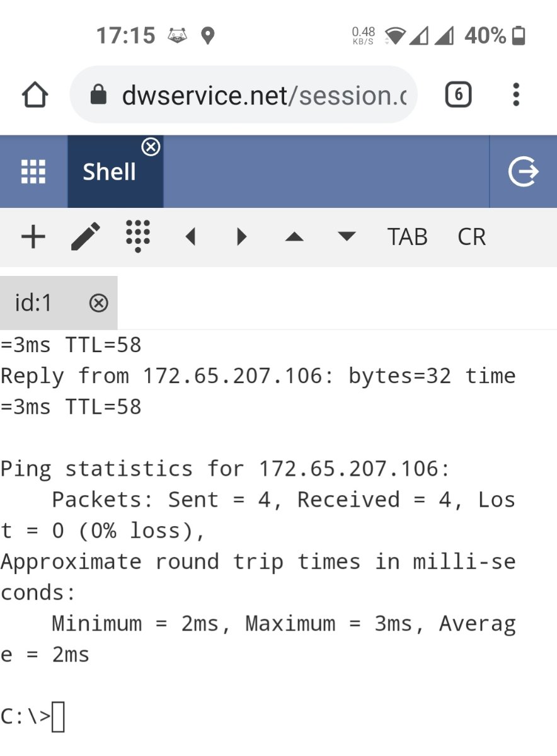Open the Chrome three-dot overflow menu
This screenshot has width=557, height=756.
516,95
